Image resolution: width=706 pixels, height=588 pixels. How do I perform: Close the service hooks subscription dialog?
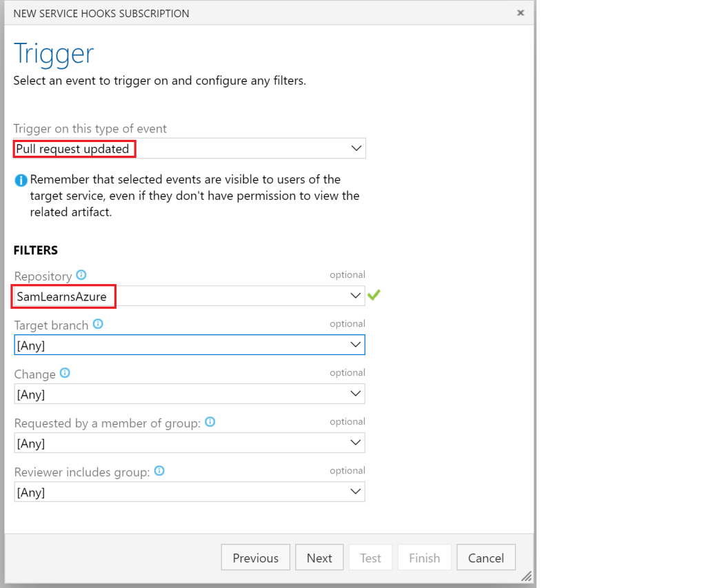click(x=521, y=13)
